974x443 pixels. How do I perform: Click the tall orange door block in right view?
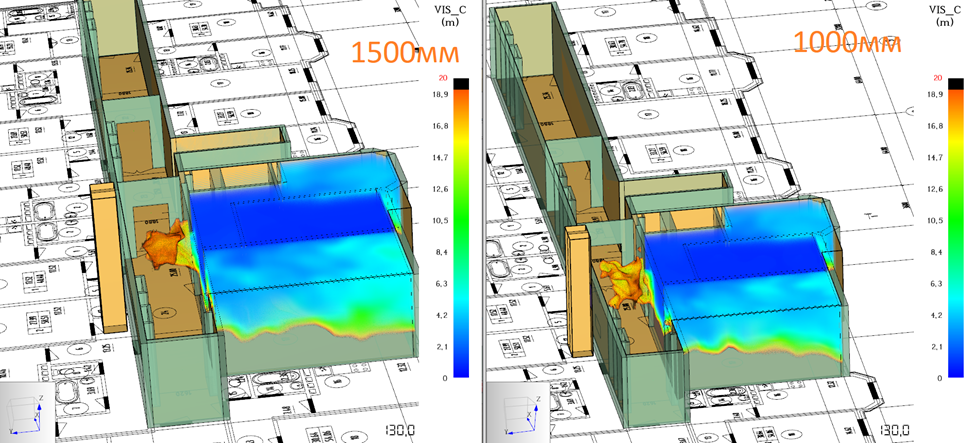pos(576,285)
